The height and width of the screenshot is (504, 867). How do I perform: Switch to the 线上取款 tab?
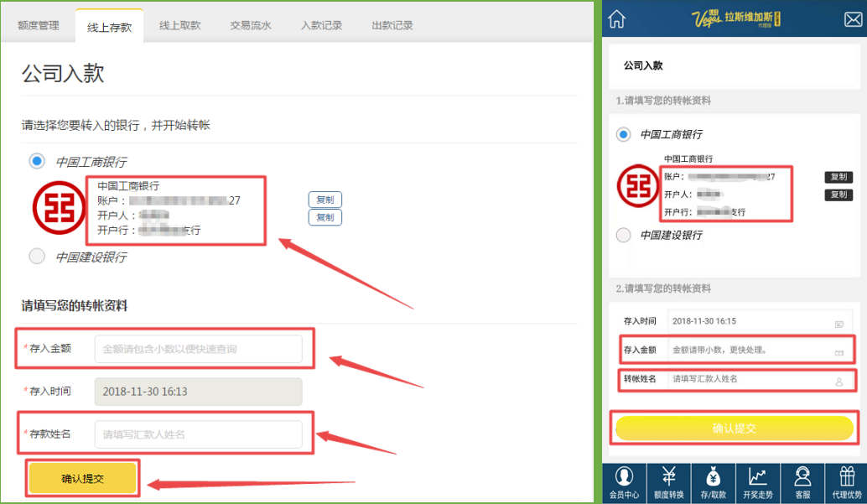(x=179, y=26)
